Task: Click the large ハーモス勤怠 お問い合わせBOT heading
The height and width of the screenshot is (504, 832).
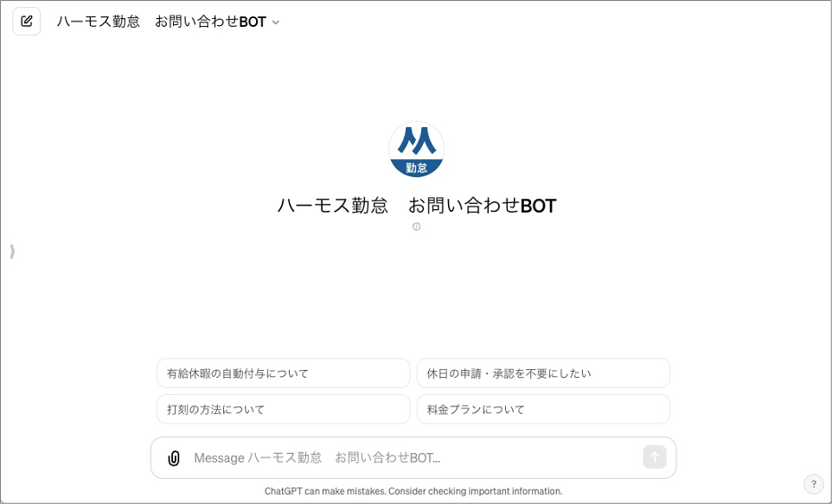Action: click(x=417, y=205)
